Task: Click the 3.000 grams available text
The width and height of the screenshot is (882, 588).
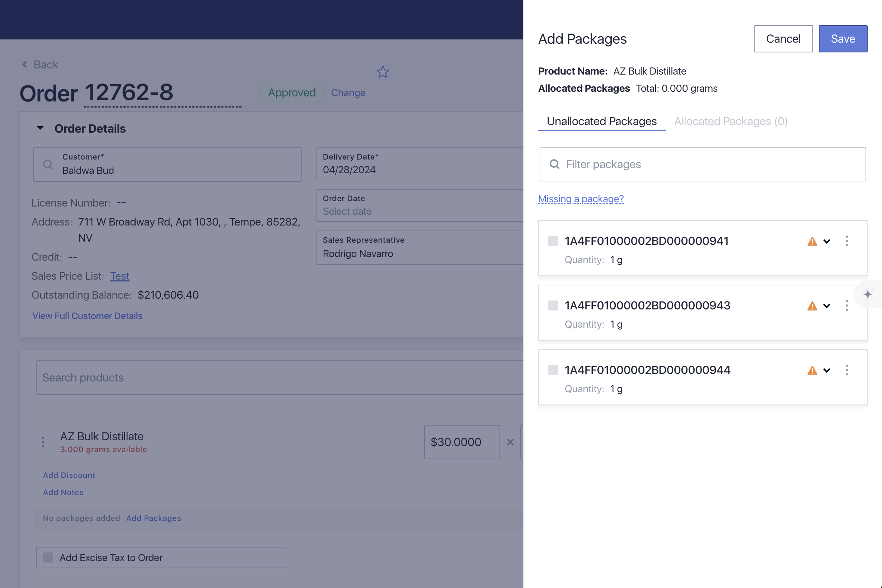Action: (104, 449)
